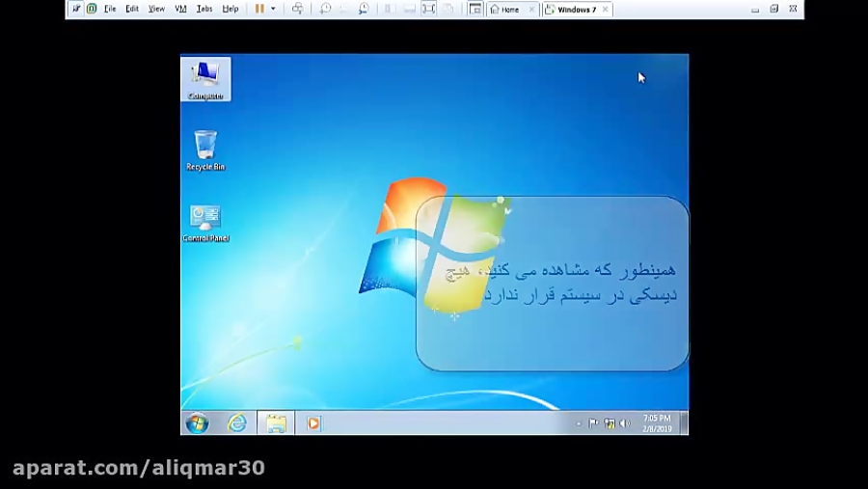
Task: Launch Windows Media Player from taskbar
Action: [x=312, y=423]
